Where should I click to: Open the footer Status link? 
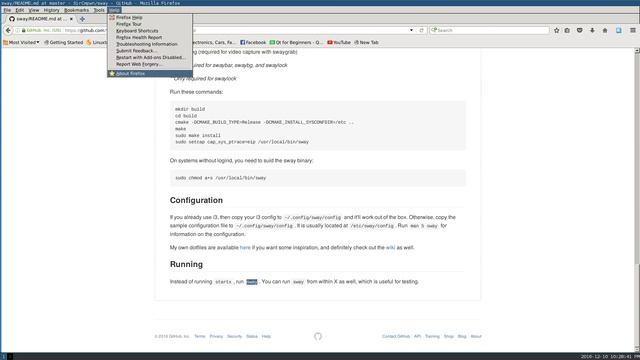point(252,336)
